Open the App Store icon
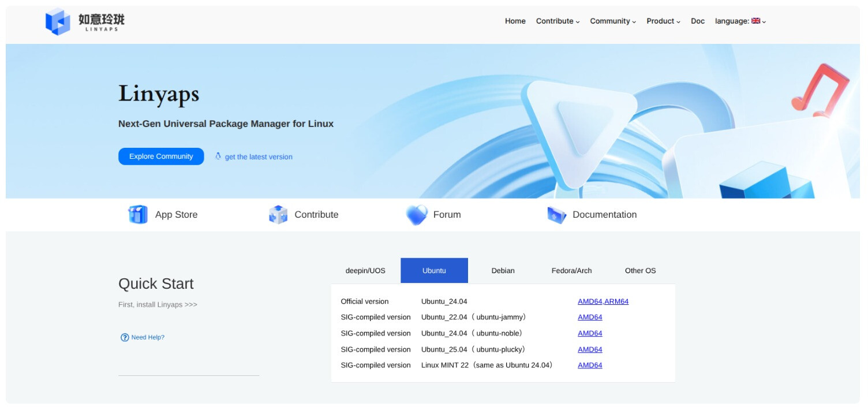Viewport: 868px width, 410px height. tap(137, 215)
